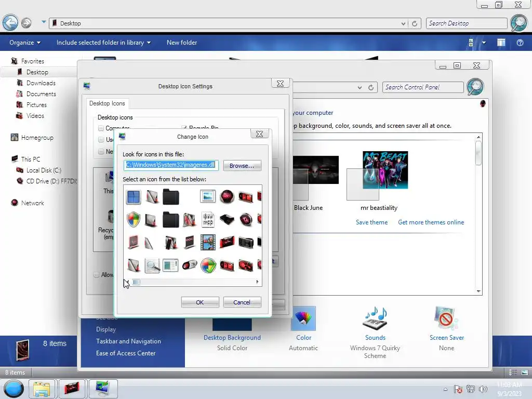Open the Sounds piano and notes icon
This screenshot has height=399, width=532.
click(375, 318)
